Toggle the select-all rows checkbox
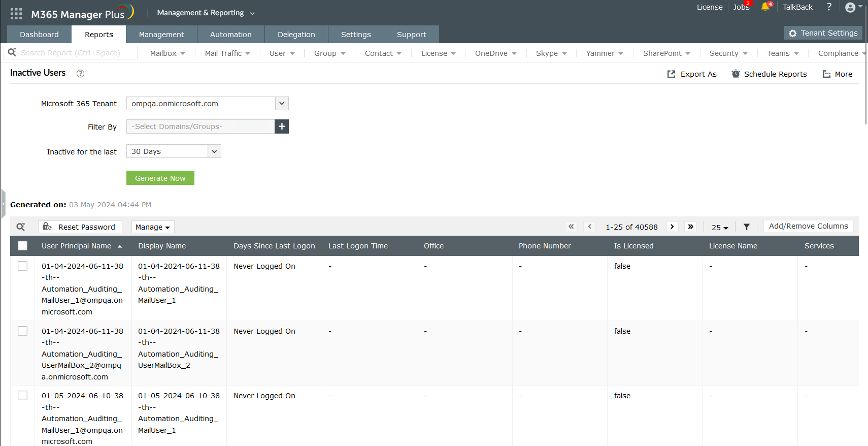 tap(22, 246)
